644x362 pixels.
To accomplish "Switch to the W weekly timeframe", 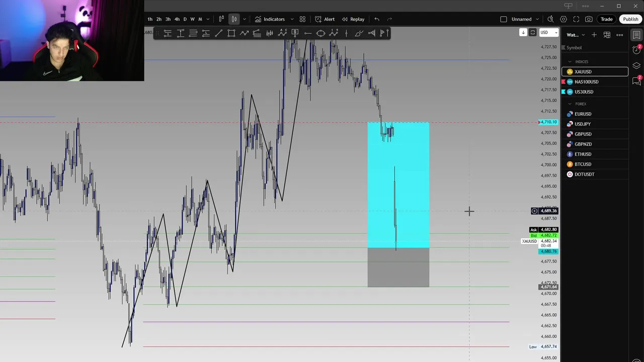I will pyautogui.click(x=192, y=19).
